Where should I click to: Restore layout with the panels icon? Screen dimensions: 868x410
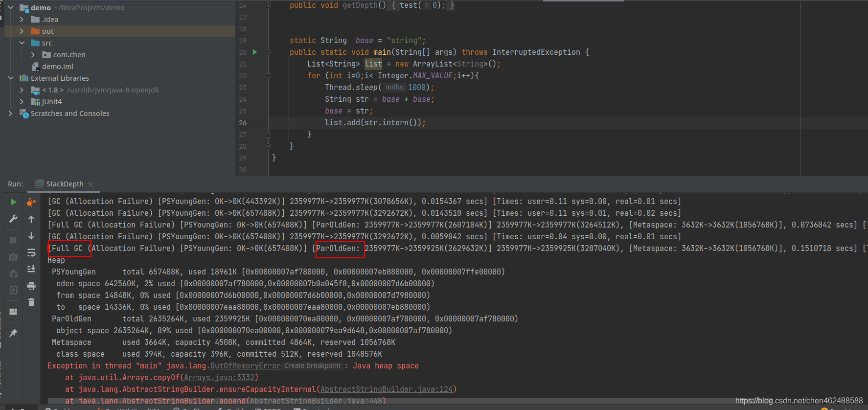(13, 312)
